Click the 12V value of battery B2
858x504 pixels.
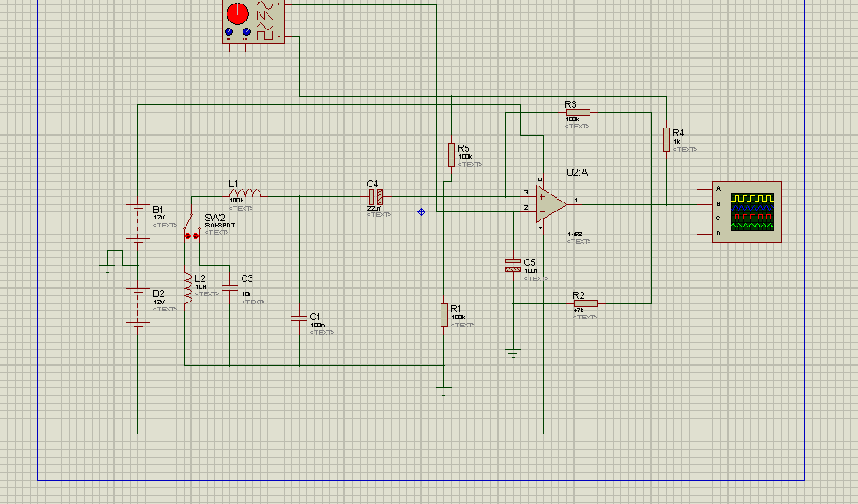pos(160,302)
